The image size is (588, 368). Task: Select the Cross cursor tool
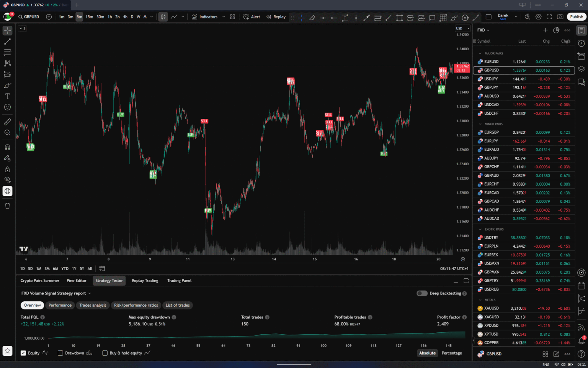pyautogui.click(x=8, y=30)
